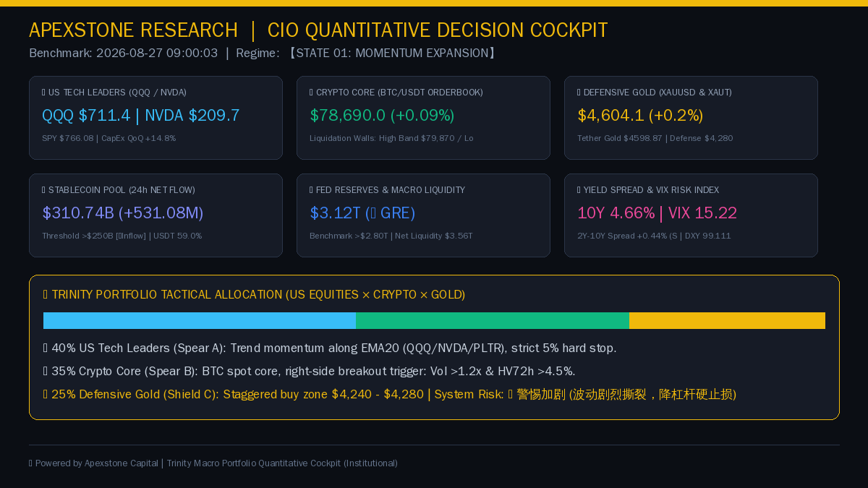Select the $78,690.0 (+0.09%) BTC price
The width and height of the screenshot is (868, 488).
point(382,116)
